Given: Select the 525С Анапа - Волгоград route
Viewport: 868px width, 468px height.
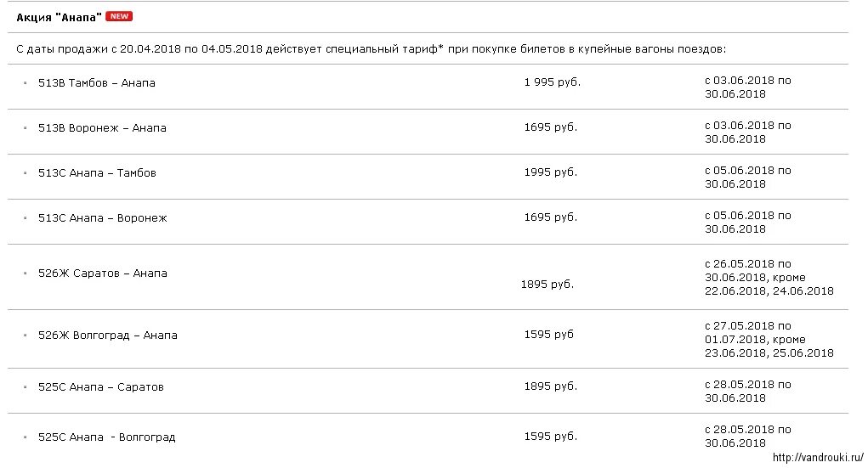Looking at the screenshot, I should pyautogui.click(x=106, y=437).
